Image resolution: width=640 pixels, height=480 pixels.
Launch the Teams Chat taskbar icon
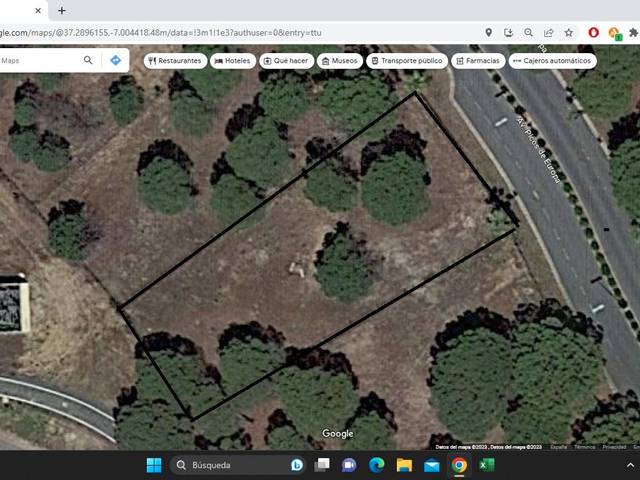pyautogui.click(x=349, y=465)
